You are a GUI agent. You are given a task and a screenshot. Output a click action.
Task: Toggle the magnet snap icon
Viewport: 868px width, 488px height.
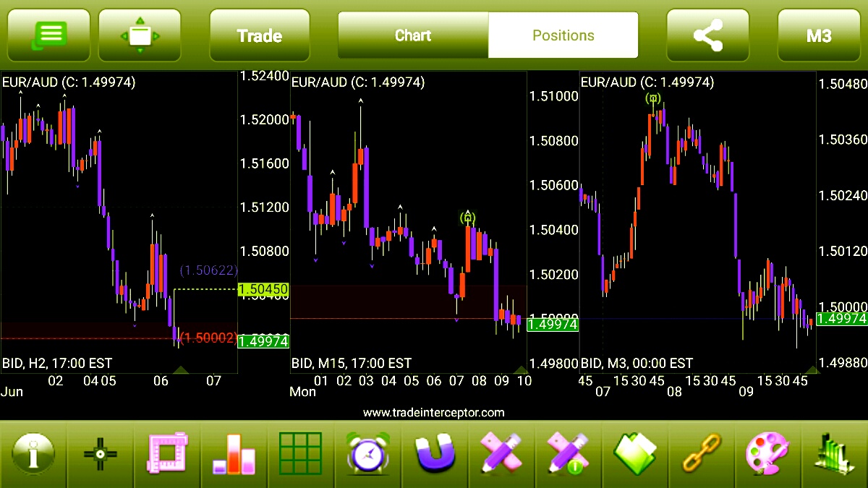(436, 454)
